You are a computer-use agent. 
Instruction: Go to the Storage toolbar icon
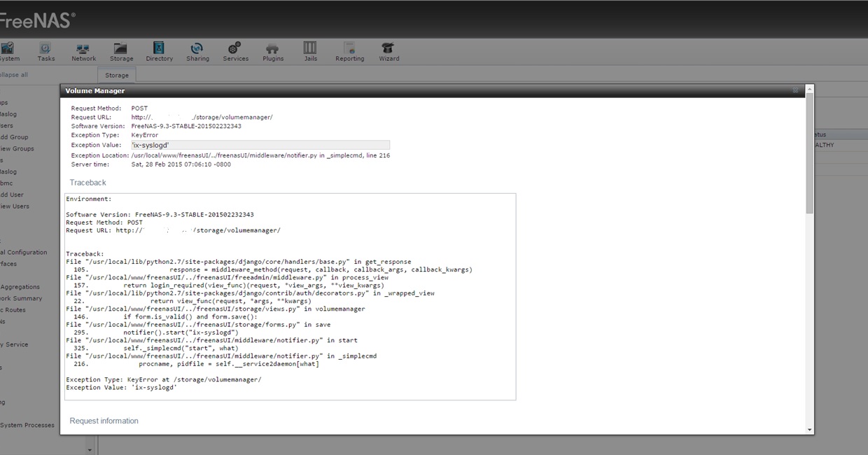point(121,52)
